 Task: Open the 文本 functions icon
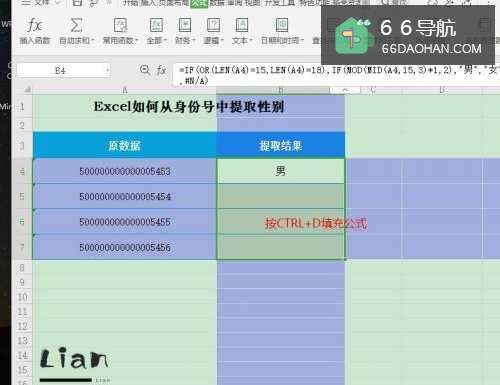click(x=242, y=26)
